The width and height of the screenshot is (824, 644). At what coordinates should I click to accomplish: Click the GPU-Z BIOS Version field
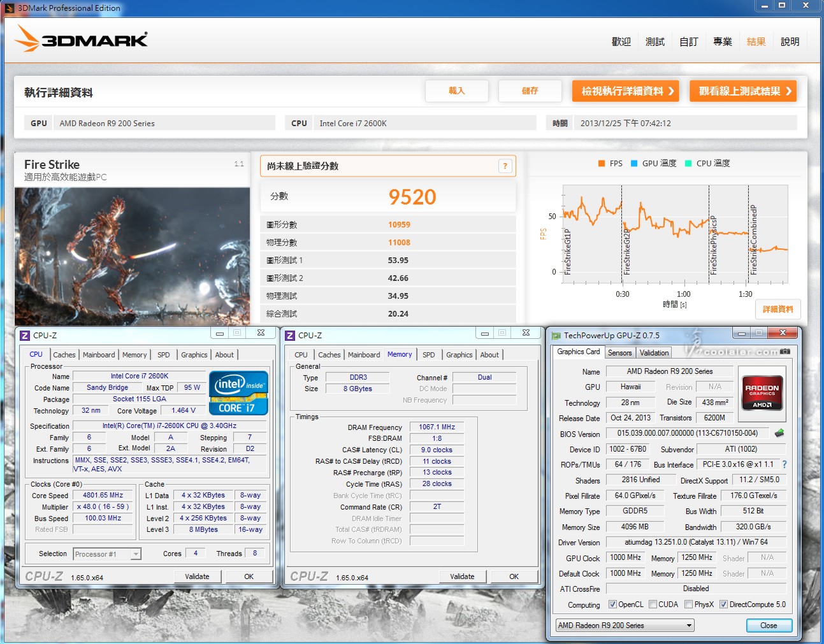[687, 433]
